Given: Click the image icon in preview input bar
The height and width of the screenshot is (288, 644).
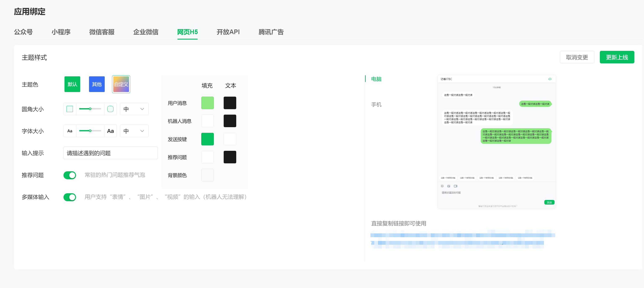Looking at the screenshot, I should coord(449,186).
